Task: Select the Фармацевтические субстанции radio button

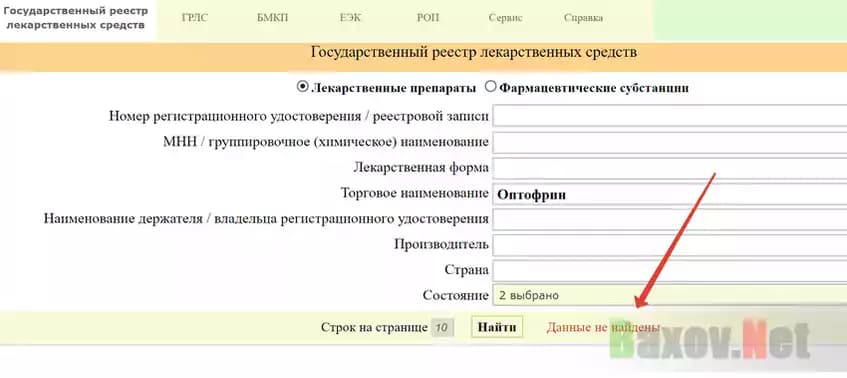Action: (x=490, y=87)
